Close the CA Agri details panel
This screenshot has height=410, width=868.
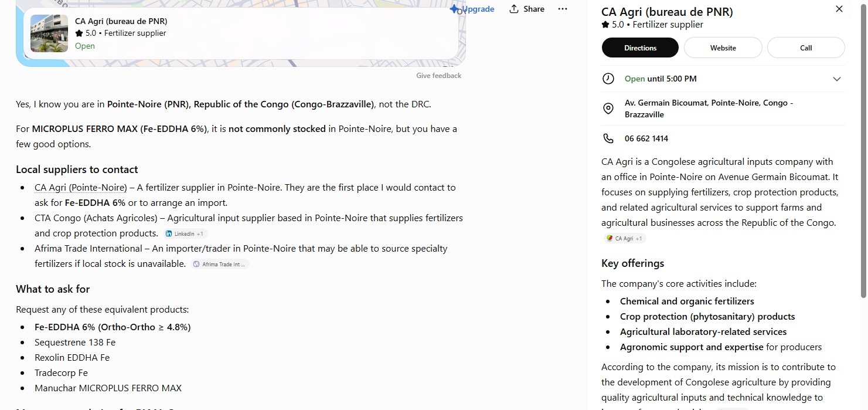(839, 9)
